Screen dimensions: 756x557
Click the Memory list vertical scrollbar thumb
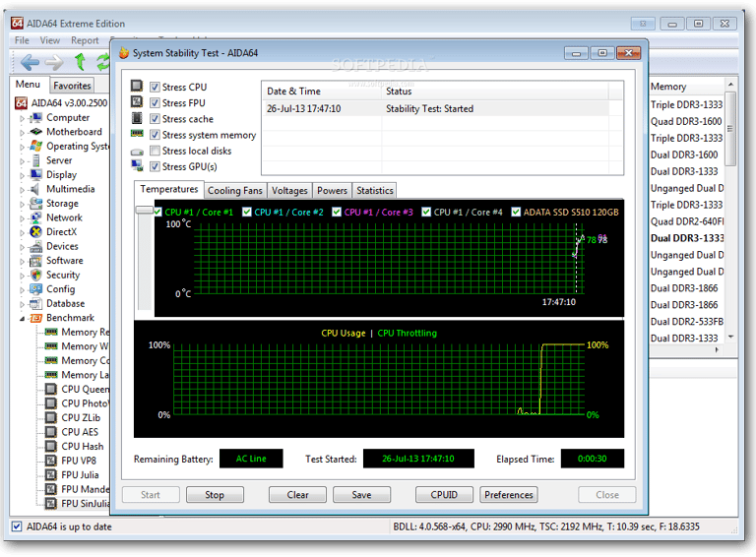click(x=730, y=129)
